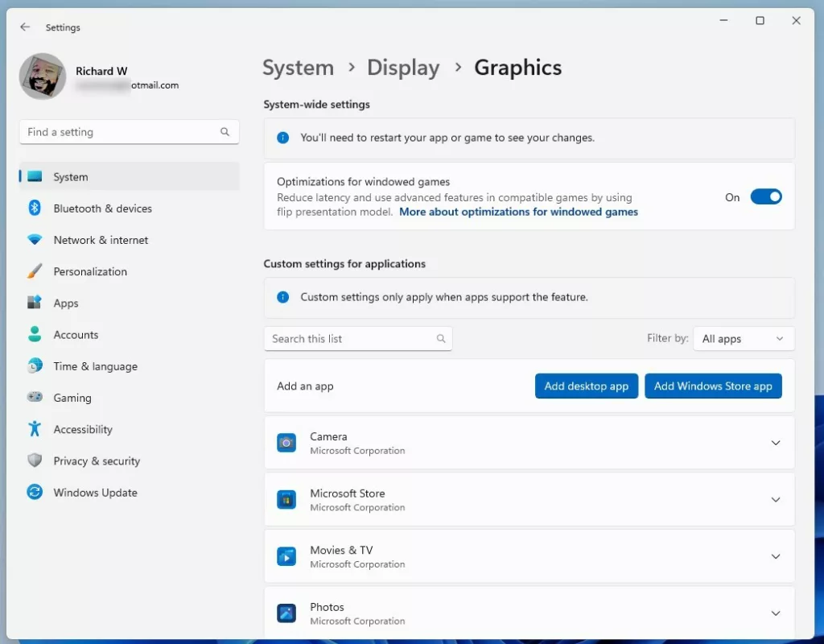Click System in the breadcrumb trail

click(298, 68)
